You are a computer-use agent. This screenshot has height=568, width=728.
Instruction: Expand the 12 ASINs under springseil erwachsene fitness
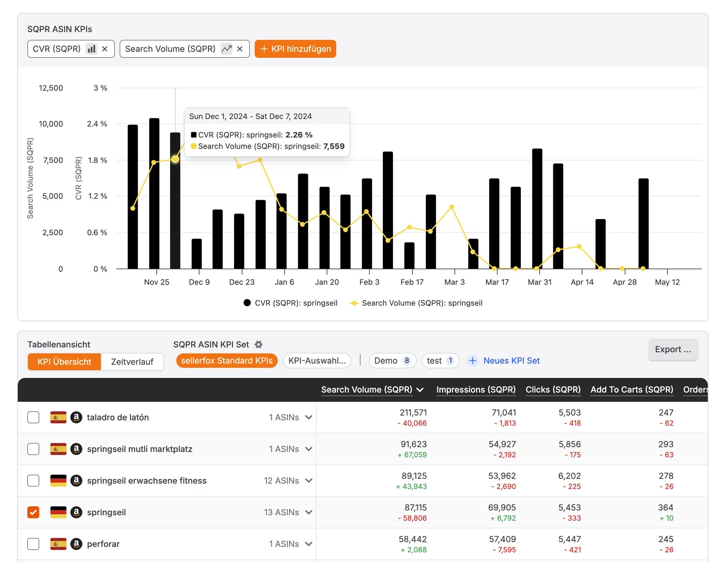pyautogui.click(x=309, y=480)
